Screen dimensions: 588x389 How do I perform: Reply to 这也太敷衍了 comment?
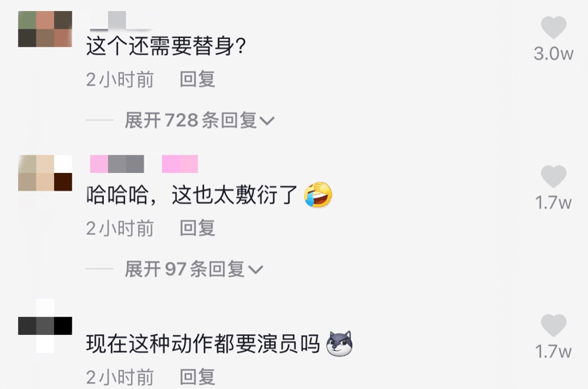pyautogui.click(x=198, y=228)
